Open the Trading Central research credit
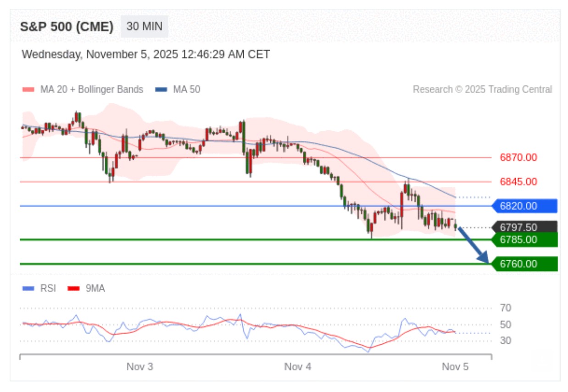568x392 pixels. click(482, 90)
